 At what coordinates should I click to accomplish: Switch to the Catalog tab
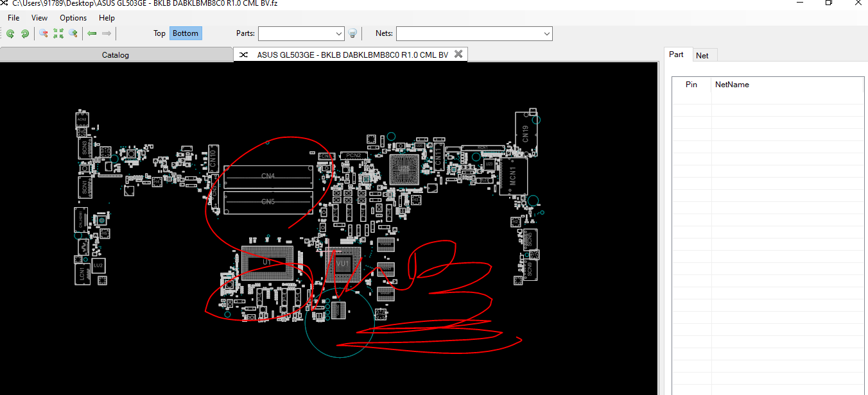click(116, 55)
